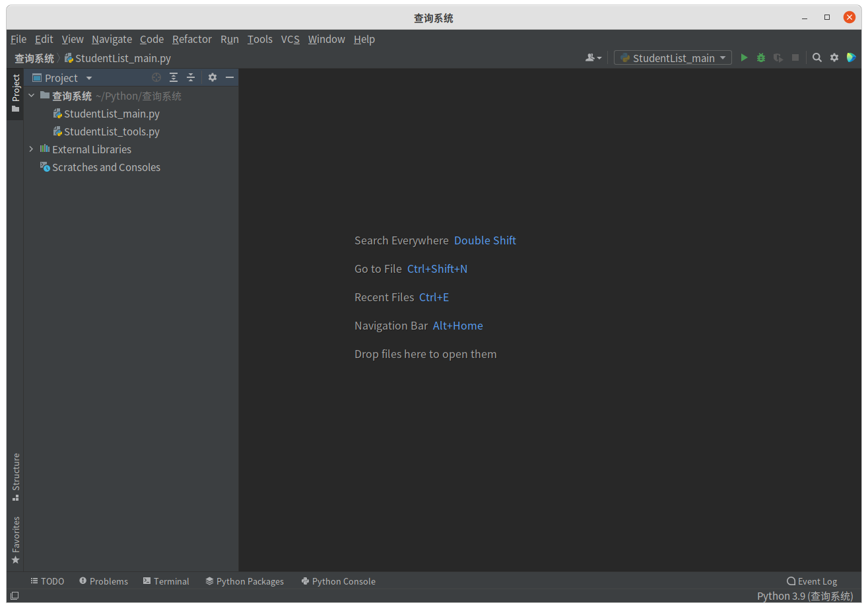The image size is (868, 609).
Task: Open Project panel options gear
Action: 213,78
